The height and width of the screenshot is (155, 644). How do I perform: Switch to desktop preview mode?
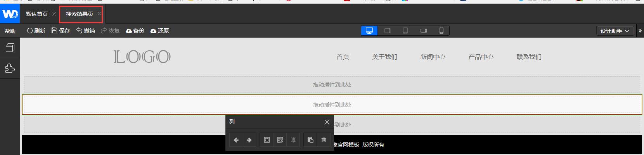coord(369,31)
